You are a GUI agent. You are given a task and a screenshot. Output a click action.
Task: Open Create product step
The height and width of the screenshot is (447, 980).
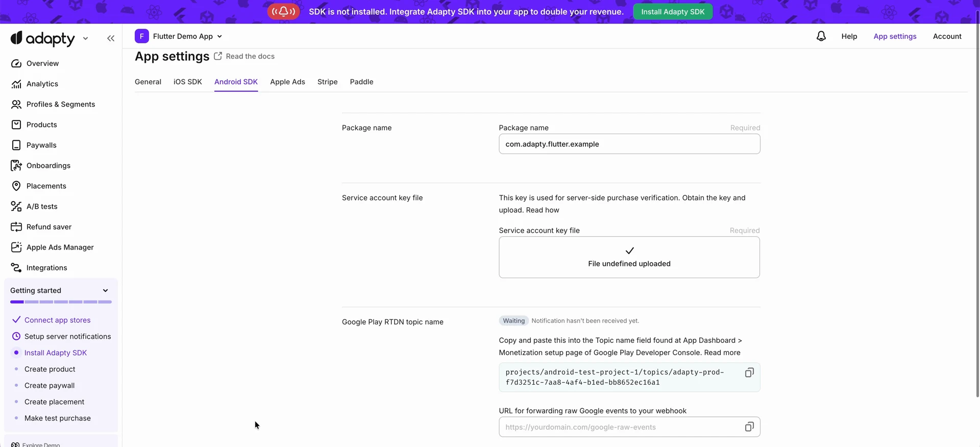click(x=50, y=369)
